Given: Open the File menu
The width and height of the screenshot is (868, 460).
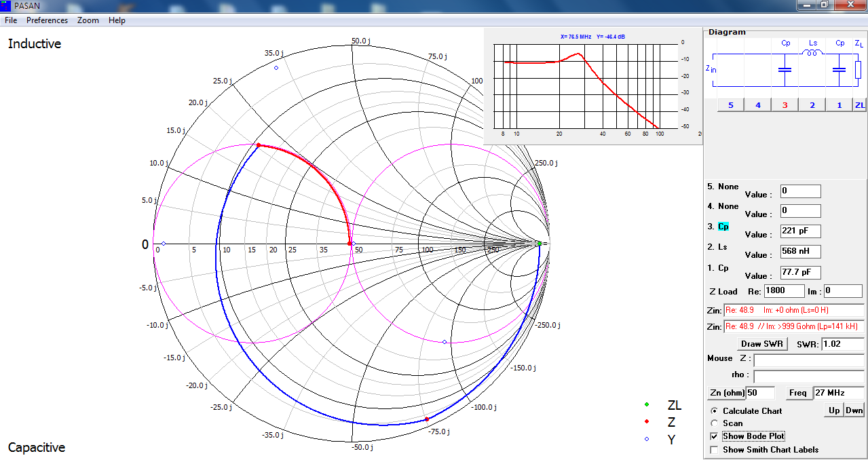Looking at the screenshot, I should point(11,20).
